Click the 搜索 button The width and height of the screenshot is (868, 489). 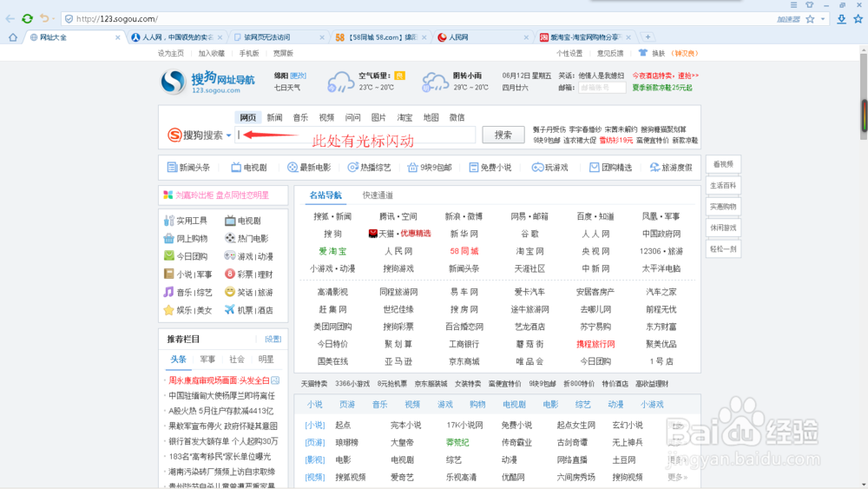pyautogui.click(x=503, y=135)
